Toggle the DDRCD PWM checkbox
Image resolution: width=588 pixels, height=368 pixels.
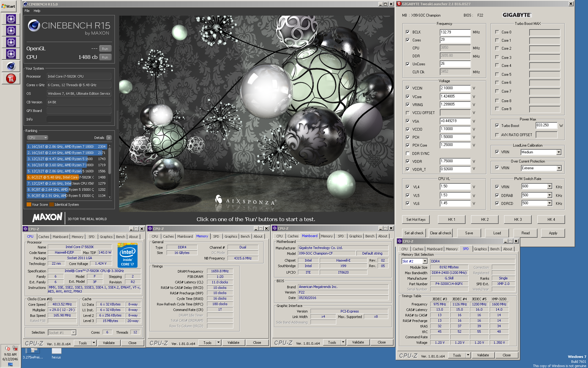tap(497, 203)
